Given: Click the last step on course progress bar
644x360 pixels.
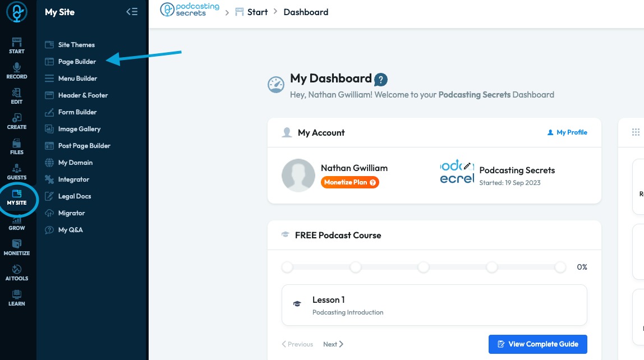Looking at the screenshot, I should (x=560, y=267).
